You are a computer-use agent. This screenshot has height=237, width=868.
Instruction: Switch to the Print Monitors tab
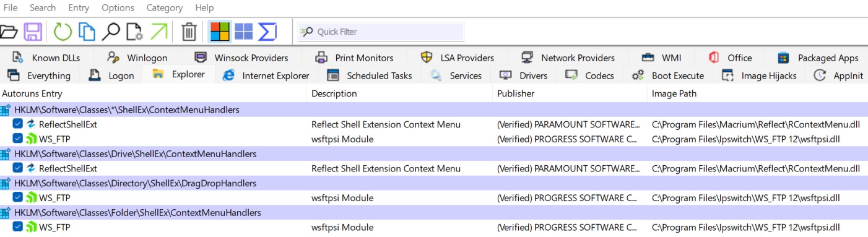pos(354,58)
